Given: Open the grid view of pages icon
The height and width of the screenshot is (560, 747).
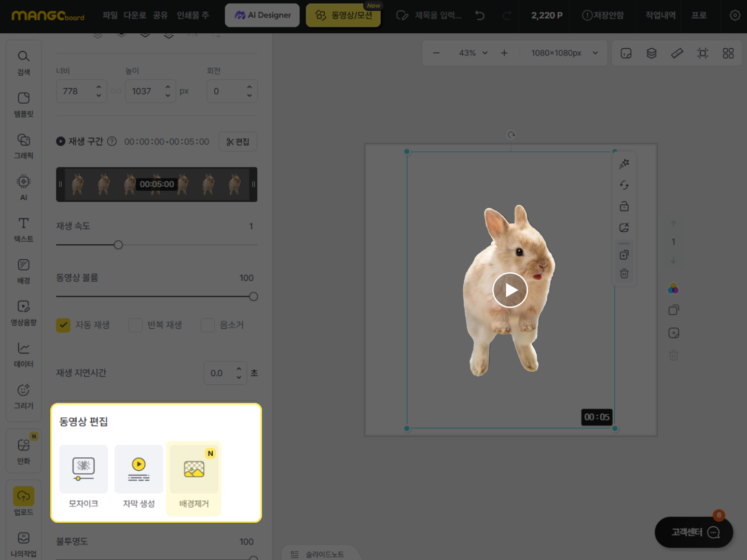Looking at the screenshot, I should [x=728, y=53].
